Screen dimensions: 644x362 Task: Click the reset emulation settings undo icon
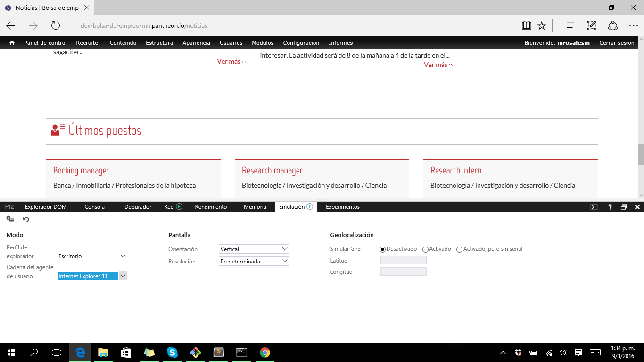coord(26,219)
